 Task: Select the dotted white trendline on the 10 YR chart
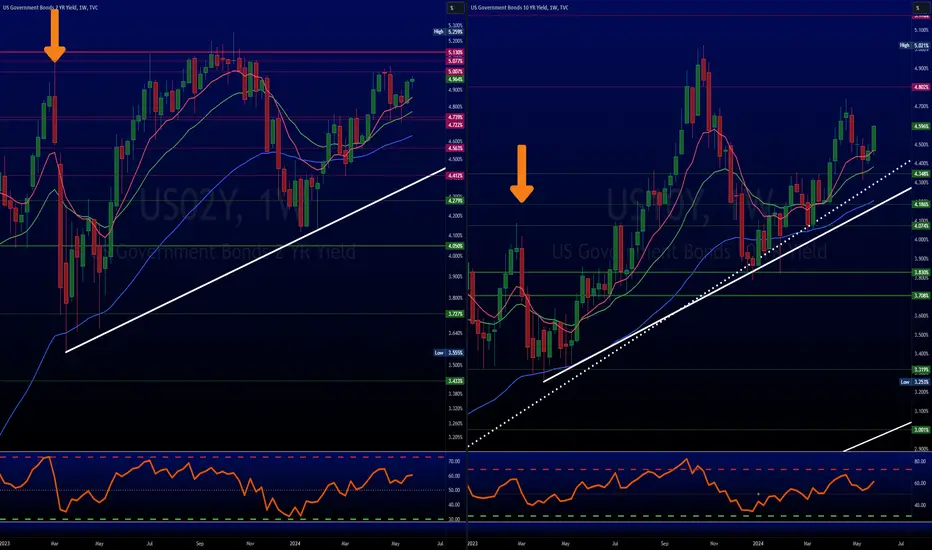[x=689, y=303]
